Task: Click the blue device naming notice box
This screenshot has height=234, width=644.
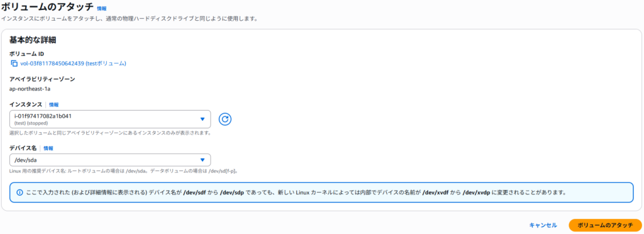Action: pyautogui.click(x=321, y=192)
